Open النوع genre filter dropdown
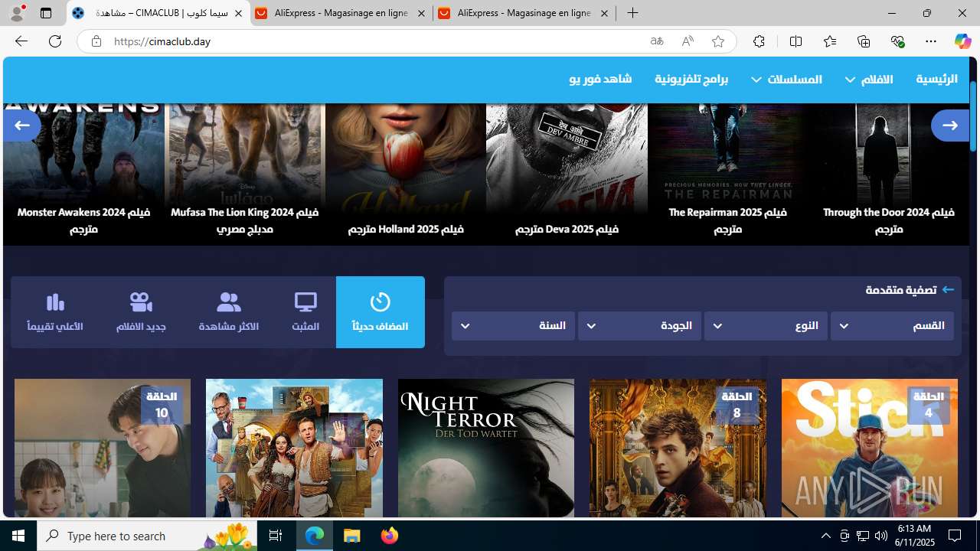Screen dimensions: 980x551 point(766,326)
